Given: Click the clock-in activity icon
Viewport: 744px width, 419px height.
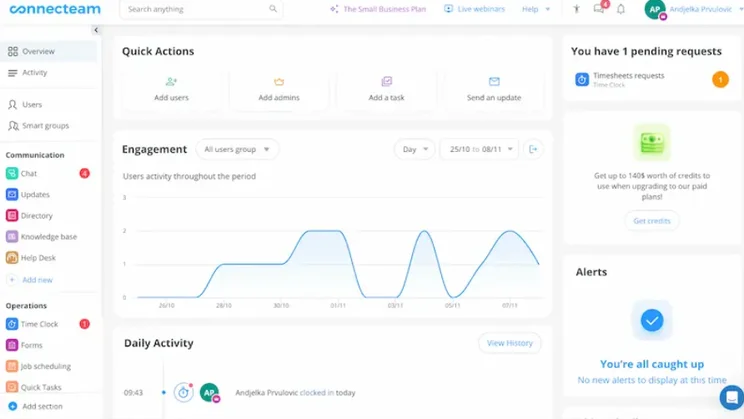Looking at the screenshot, I should coord(184,392).
